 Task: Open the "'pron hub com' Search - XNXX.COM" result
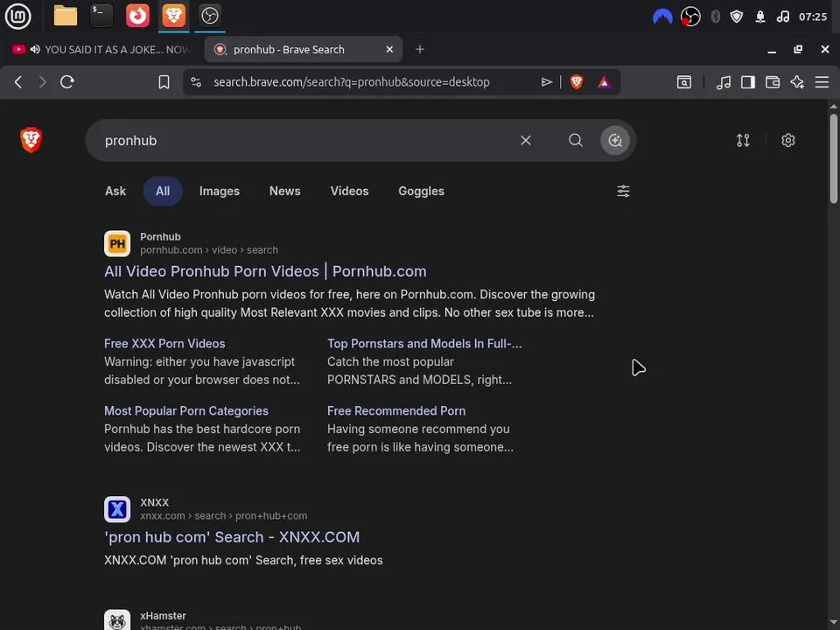click(232, 537)
